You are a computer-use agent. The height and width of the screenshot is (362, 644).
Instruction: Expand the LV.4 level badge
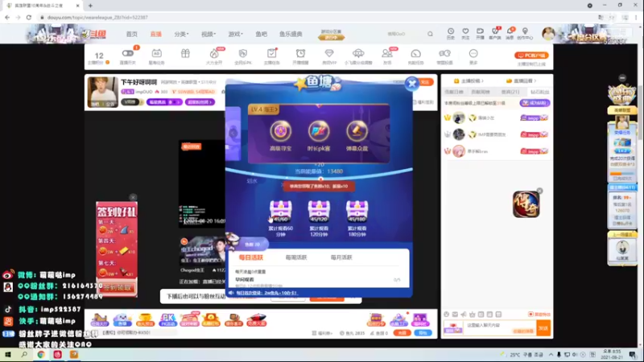pos(264,109)
